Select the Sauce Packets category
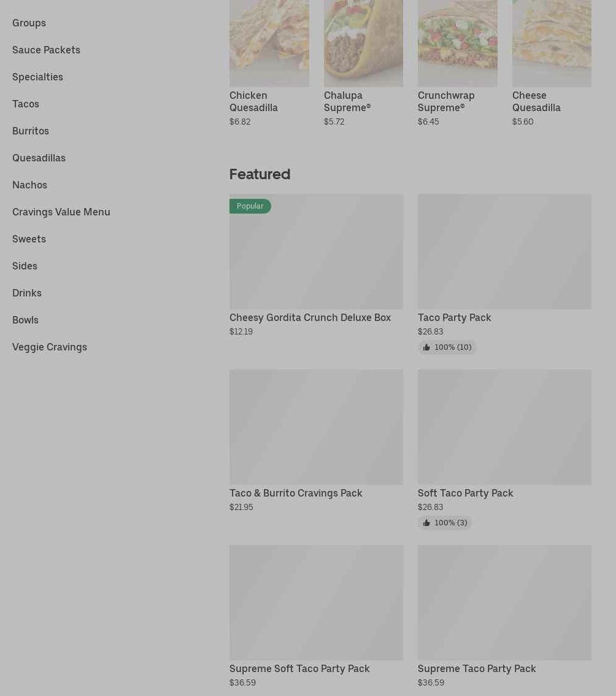Screen dimensions: 616x696 click(x=46, y=50)
